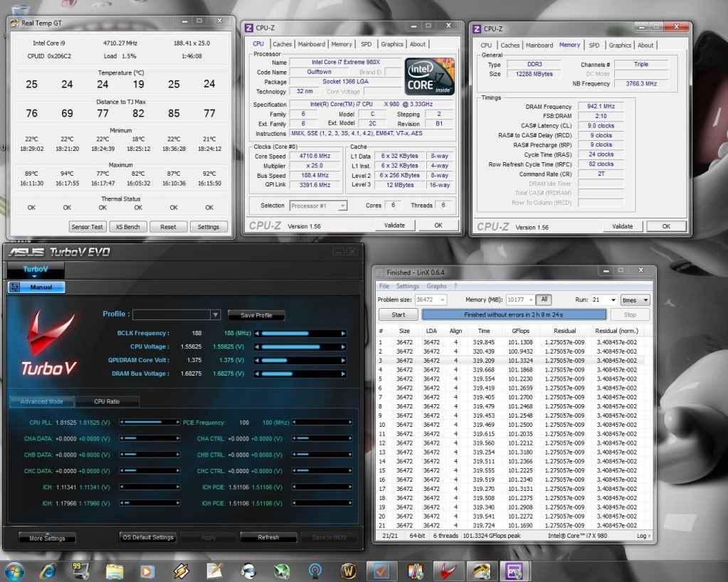Open Problem size dropdown in LinX
Image resolution: width=728 pixels, height=582 pixels.
(443, 300)
